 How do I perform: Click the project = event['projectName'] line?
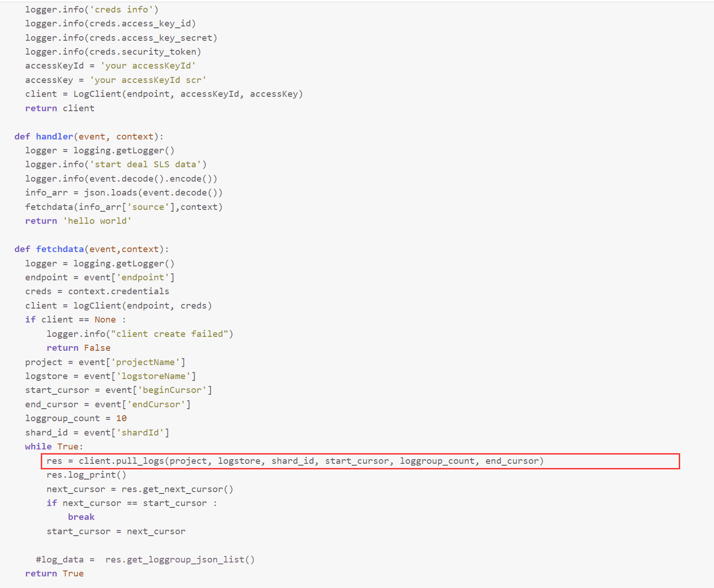click(x=105, y=362)
